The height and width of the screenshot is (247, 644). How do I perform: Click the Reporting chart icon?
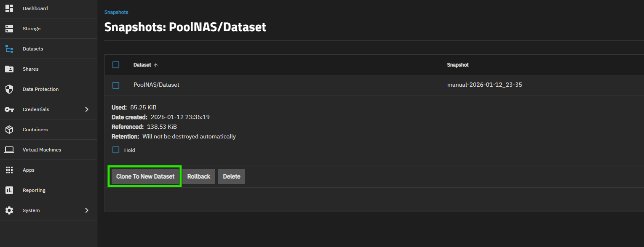point(9,190)
